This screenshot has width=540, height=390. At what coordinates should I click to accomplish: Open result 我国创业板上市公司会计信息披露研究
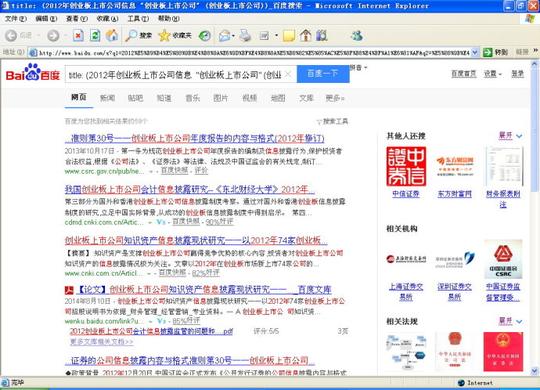190,189
